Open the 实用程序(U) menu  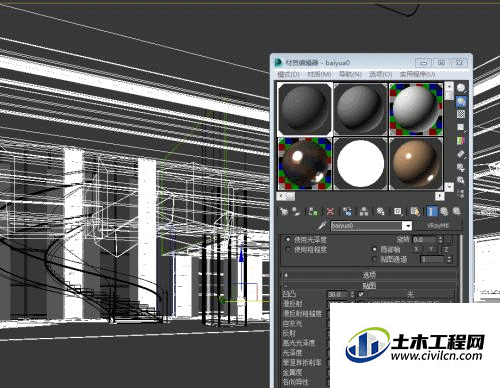click(417, 74)
